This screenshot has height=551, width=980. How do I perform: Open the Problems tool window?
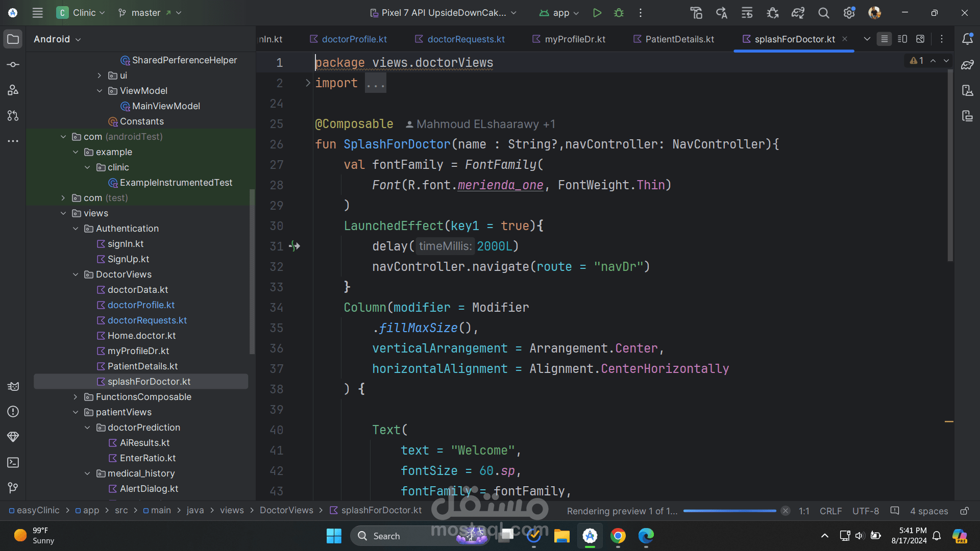(x=13, y=412)
